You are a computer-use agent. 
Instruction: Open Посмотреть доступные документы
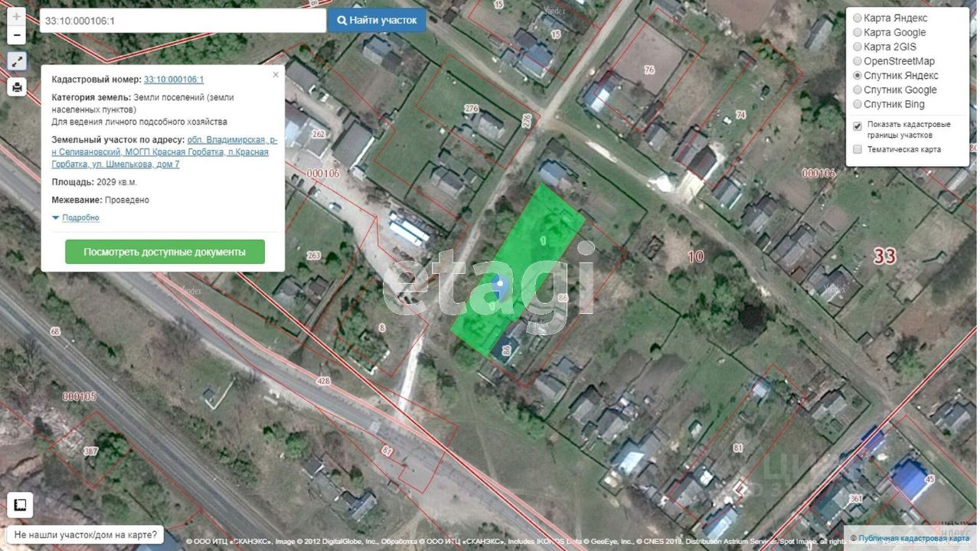[165, 252]
